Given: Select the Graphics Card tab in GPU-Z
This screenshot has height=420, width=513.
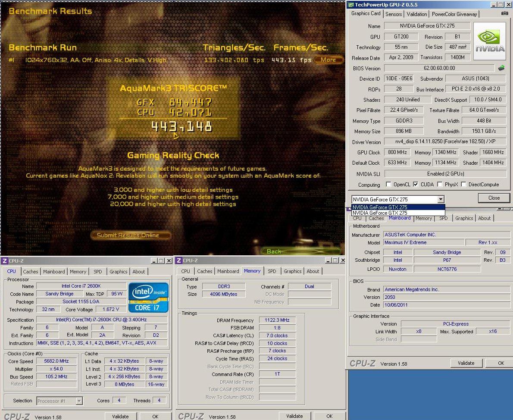Looking at the screenshot, I should pyautogui.click(x=366, y=13).
